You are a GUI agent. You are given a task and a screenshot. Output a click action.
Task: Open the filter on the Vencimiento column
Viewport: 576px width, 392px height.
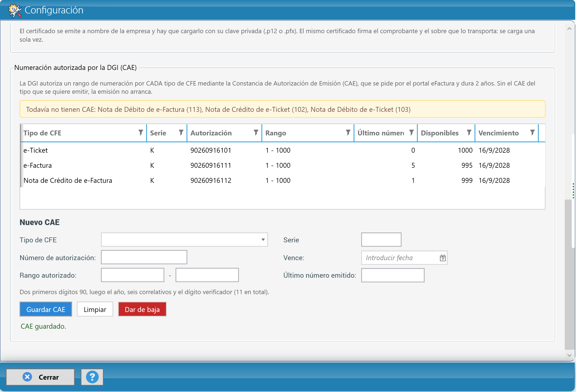click(x=532, y=133)
